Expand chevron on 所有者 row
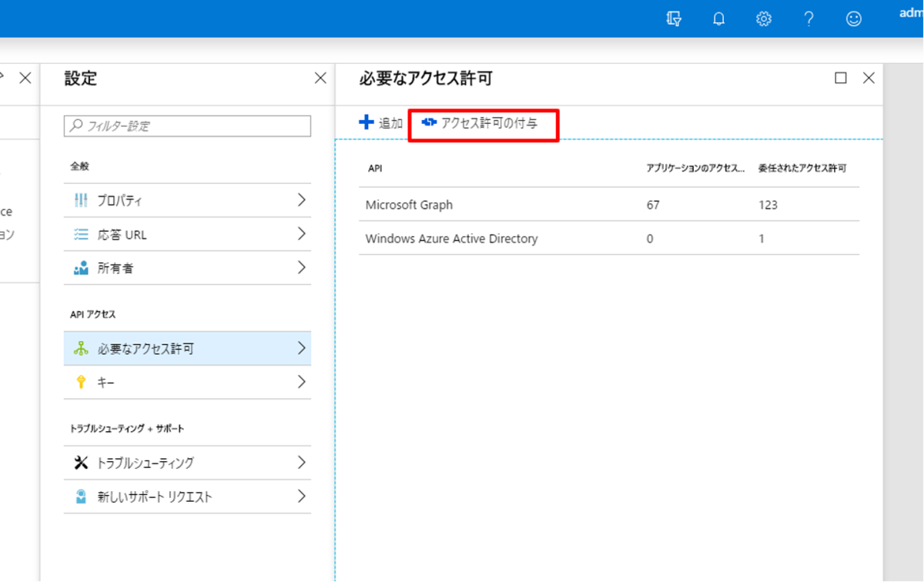Viewport: 924px width, 582px height. [301, 268]
